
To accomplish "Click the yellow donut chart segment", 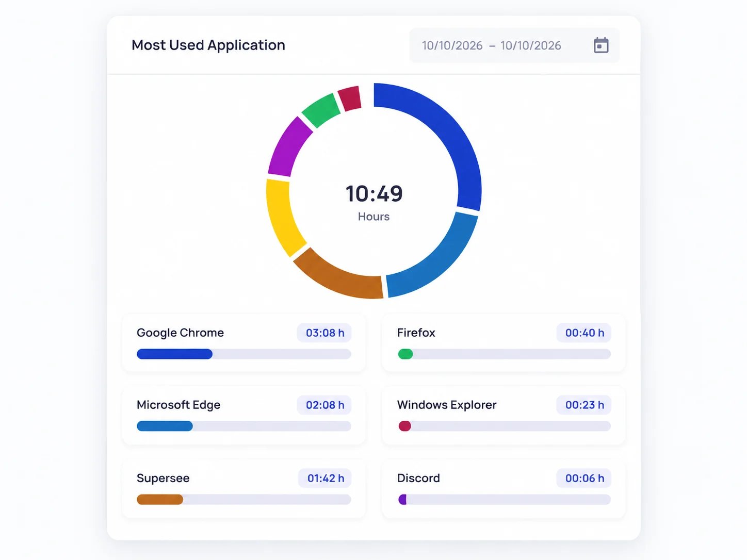I will point(282,217).
